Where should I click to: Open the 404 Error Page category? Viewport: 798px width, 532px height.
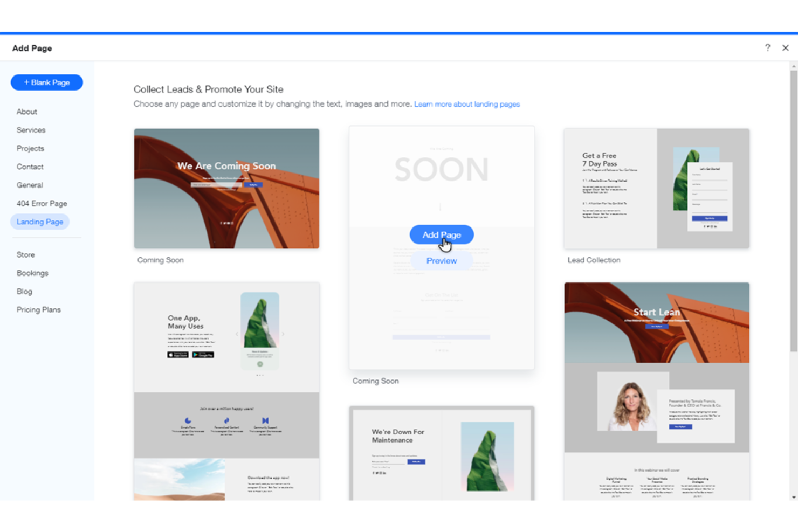(42, 203)
